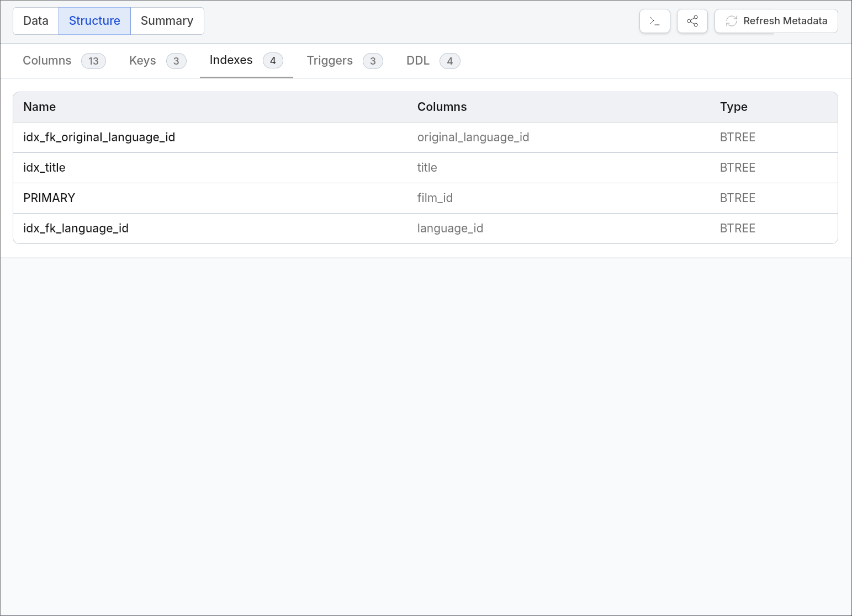Show the DDL sub-tab
Viewport: 852px width, 616px height.
[x=433, y=61]
